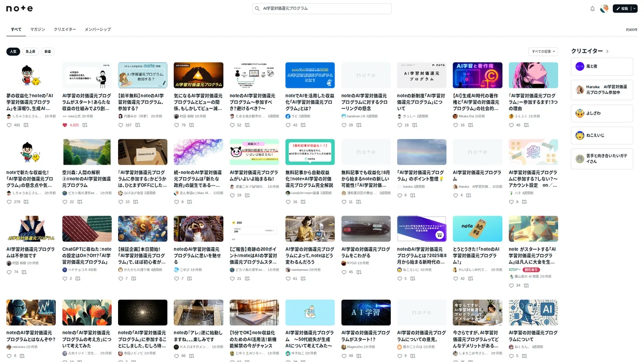Bookmark the ふくふく article with 48 likes
The height and width of the screenshot is (362, 644).
point(526,125)
